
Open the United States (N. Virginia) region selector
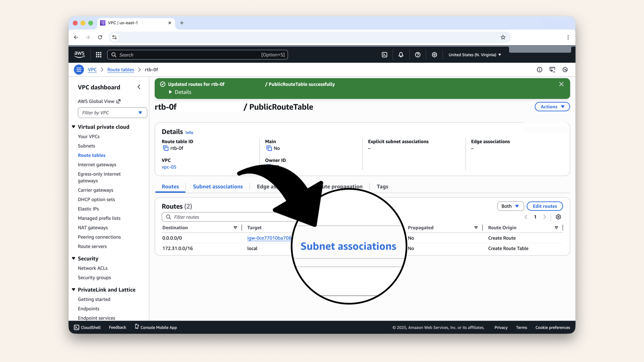click(x=474, y=55)
